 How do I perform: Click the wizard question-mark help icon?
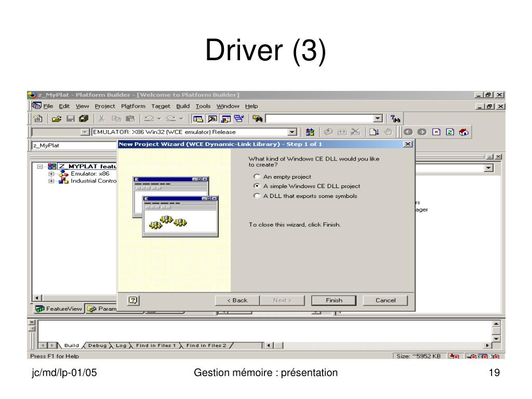(x=133, y=300)
